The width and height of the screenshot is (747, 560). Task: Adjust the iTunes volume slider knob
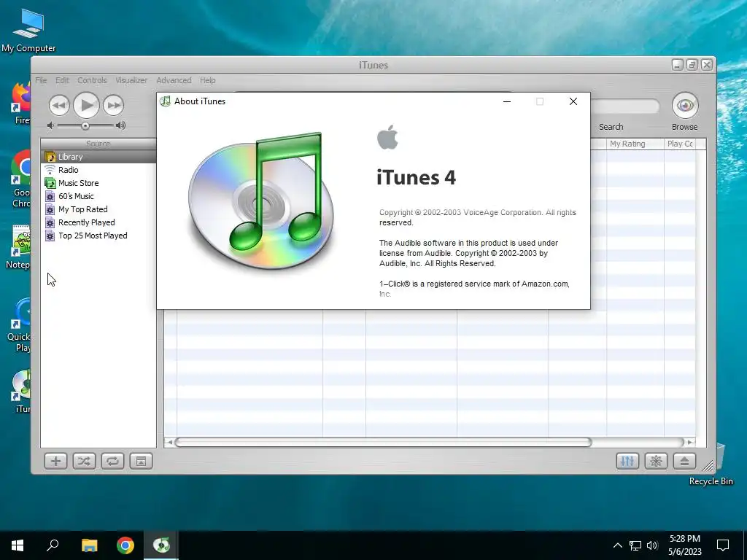(85, 125)
